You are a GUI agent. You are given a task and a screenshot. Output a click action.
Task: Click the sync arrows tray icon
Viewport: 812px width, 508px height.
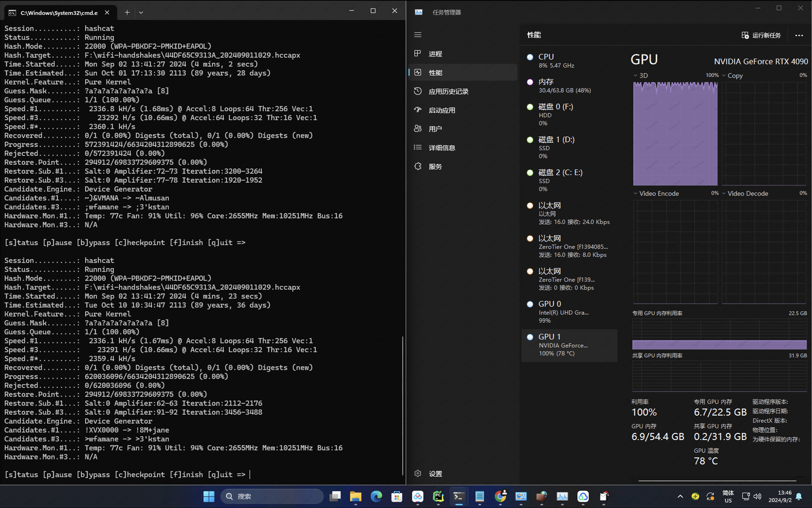tap(710, 496)
